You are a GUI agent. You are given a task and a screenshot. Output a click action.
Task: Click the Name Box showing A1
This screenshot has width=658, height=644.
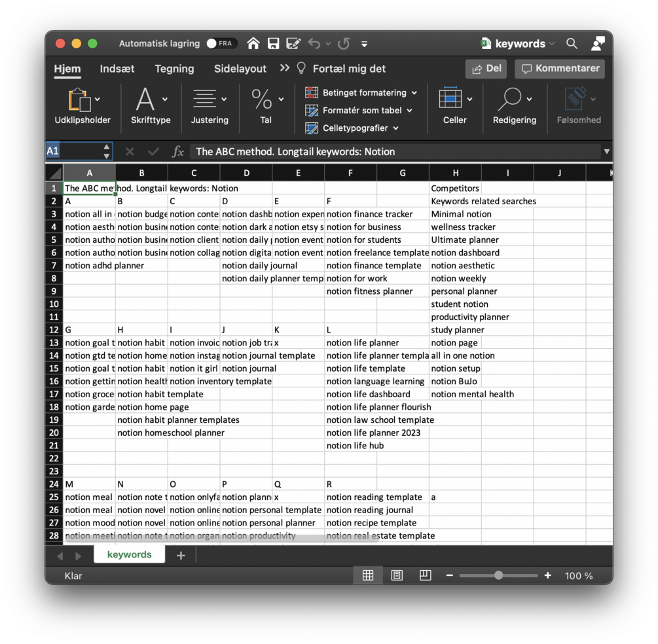coord(74,151)
